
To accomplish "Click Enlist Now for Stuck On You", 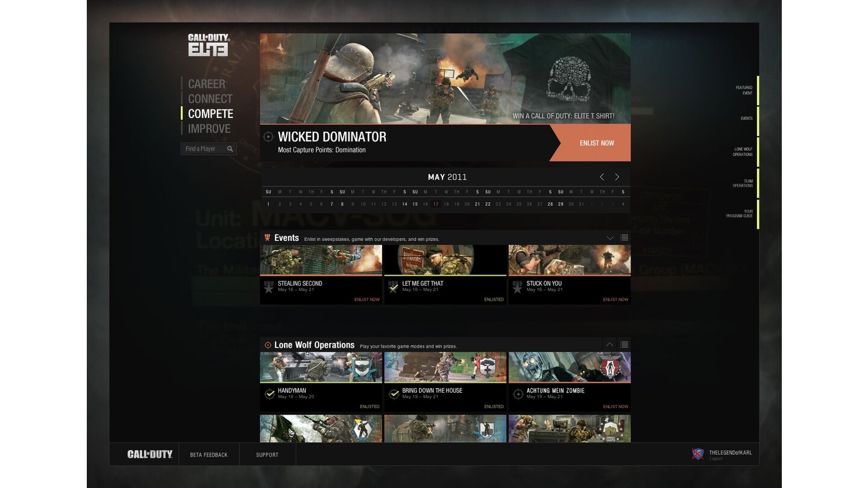I will (x=615, y=299).
